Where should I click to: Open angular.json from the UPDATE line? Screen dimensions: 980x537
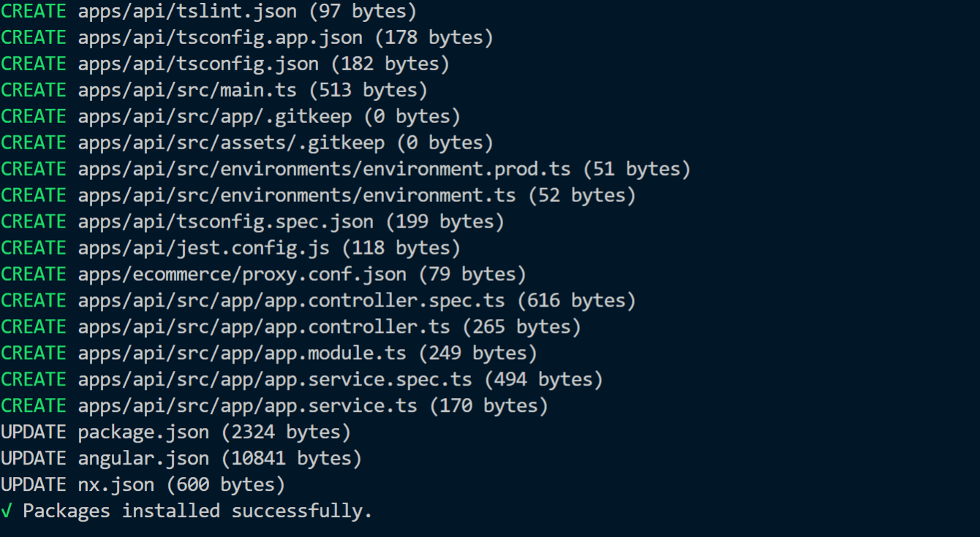(143, 459)
